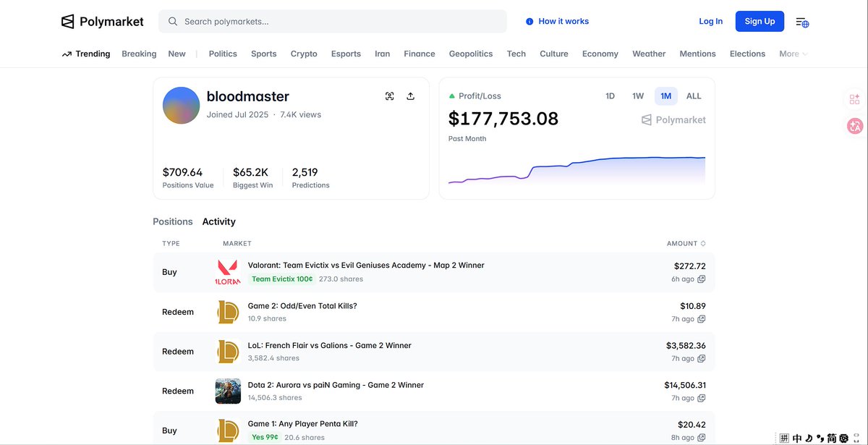Open the Iran category
The height and width of the screenshot is (445, 868).
tap(382, 54)
